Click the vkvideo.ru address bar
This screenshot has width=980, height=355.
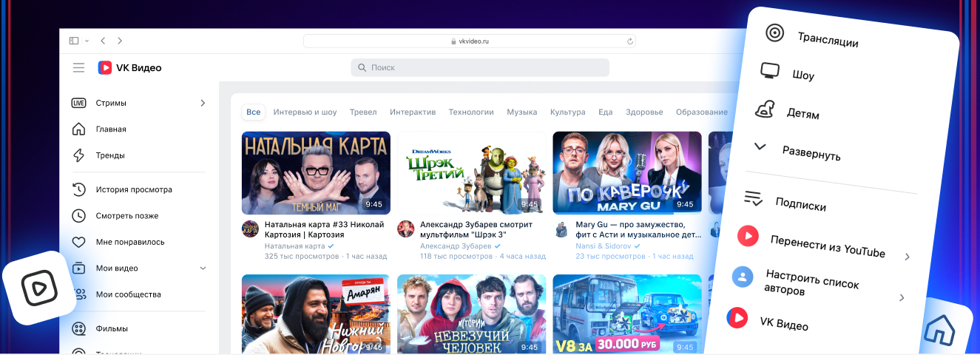click(x=470, y=41)
